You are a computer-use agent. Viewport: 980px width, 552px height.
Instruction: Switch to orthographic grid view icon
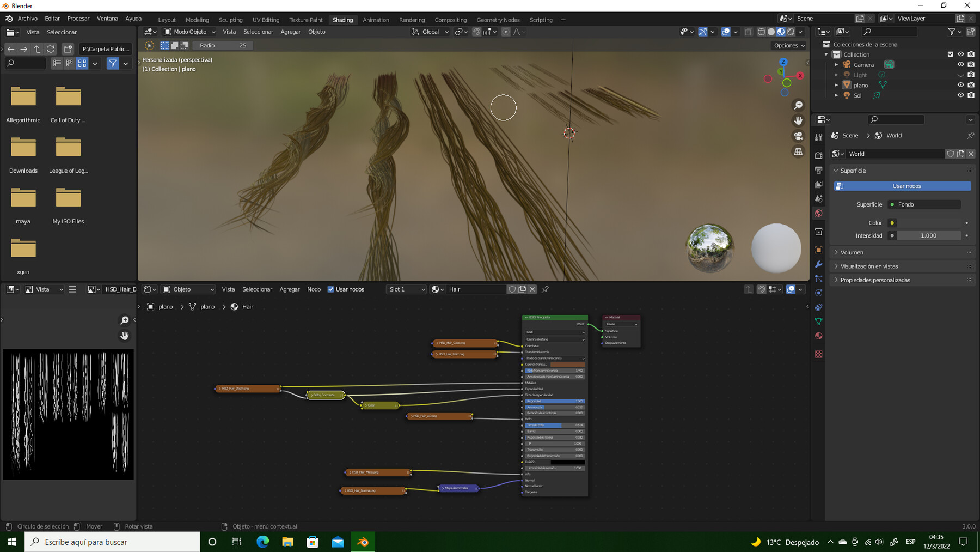tap(798, 151)
